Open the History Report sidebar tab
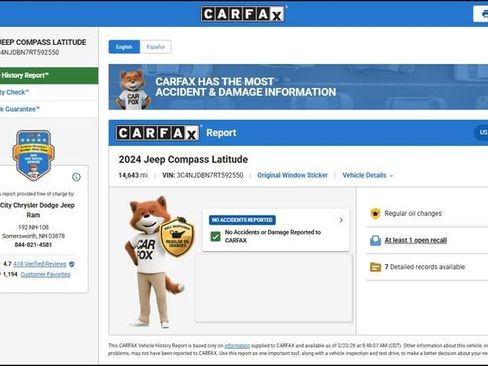Viewport: 488px width, 366px height. tap(48, 76)
